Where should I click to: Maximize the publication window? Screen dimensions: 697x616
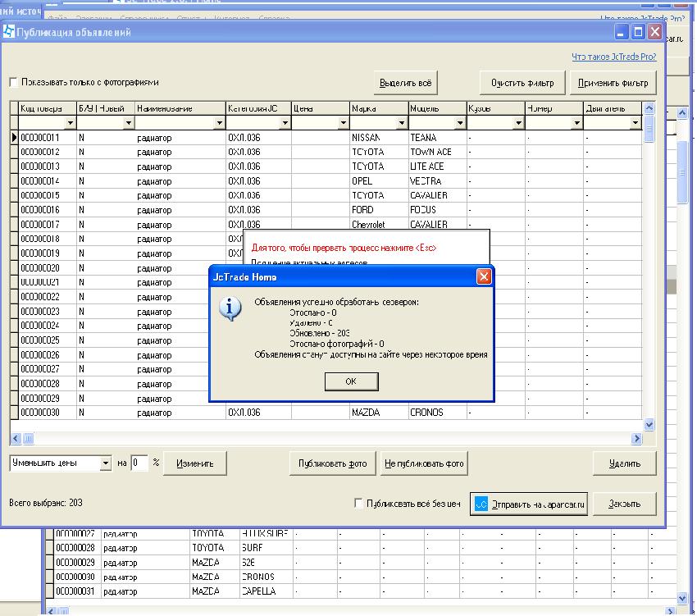638,32
